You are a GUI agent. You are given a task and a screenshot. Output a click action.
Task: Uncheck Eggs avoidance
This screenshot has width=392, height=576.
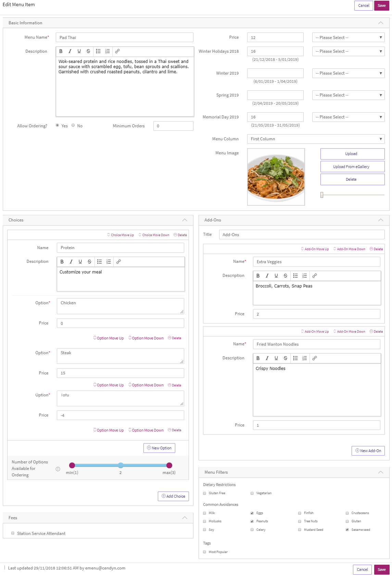[252, 513]
